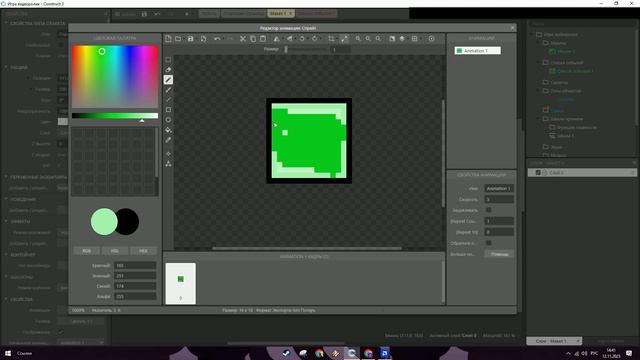The width and height of the screenshot is (640, 360).
Task: Click the blue channel value field
Action: click(x=135, y=286)
